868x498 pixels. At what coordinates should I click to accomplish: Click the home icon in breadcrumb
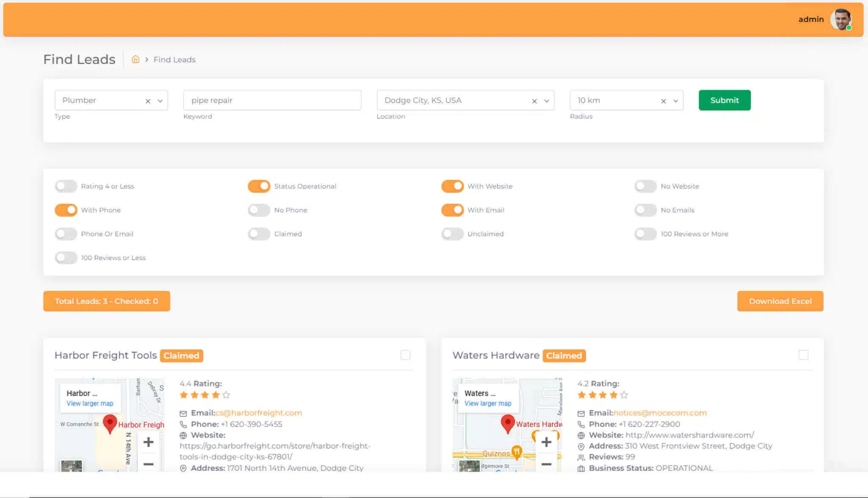tap(135, 59)
